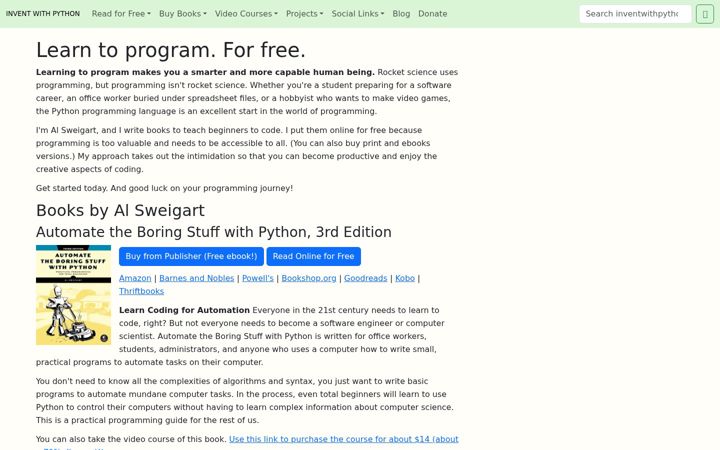Open the Read for Free dropdown
Image resolution: width=720 pixels, height=450 pixels.
[x=121, y=14]
